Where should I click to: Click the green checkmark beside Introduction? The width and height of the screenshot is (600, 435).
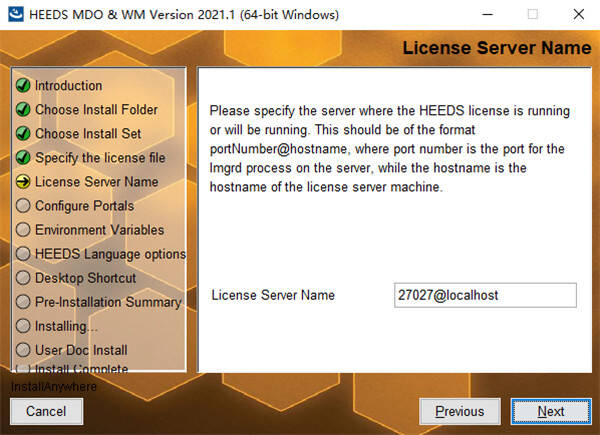pyautogui.click(x=22, y=86)
